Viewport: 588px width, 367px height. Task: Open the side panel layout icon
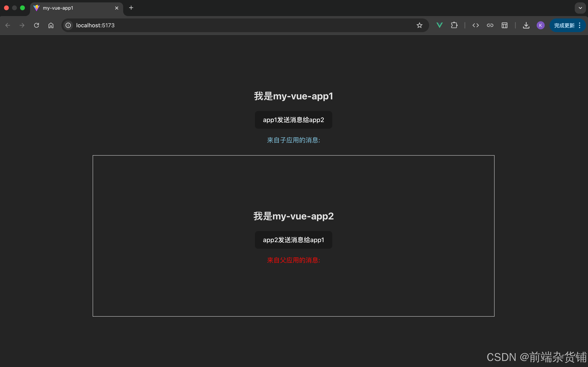coord(505,25)
